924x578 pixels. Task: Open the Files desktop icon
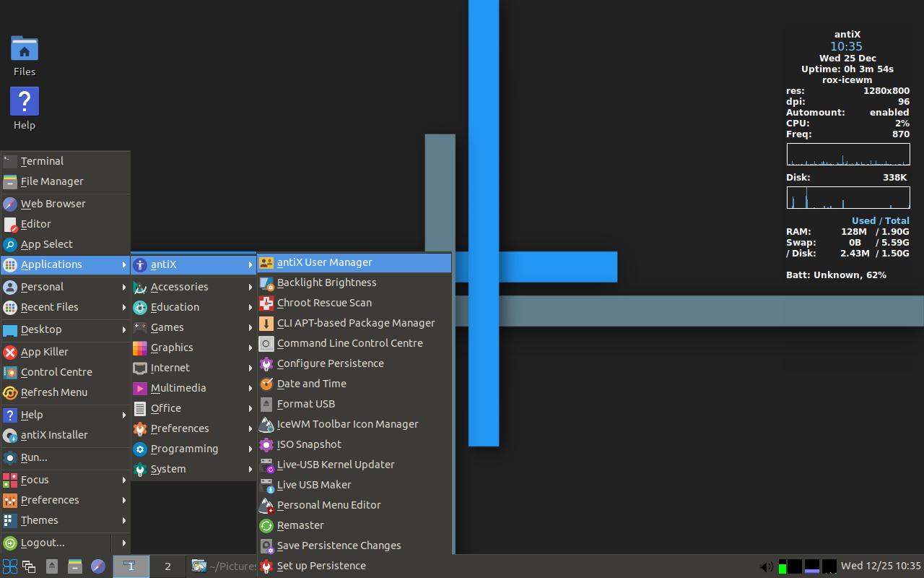[x=25, y=56]
